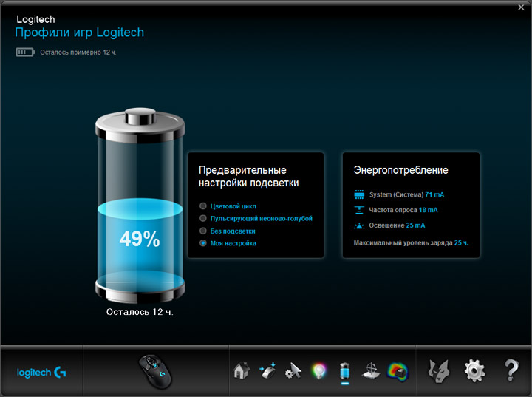Click Максимальный уровень заряда 25 ч. text
The height and width of the screenshot is (397, 532).
click(x=411, y=242)
